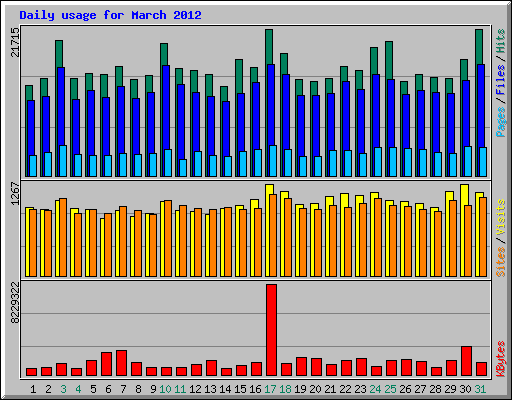This screenshot has height=400, width=512.
Task: Select the red KBytes bar for day 7
Action: pos(121,363)
